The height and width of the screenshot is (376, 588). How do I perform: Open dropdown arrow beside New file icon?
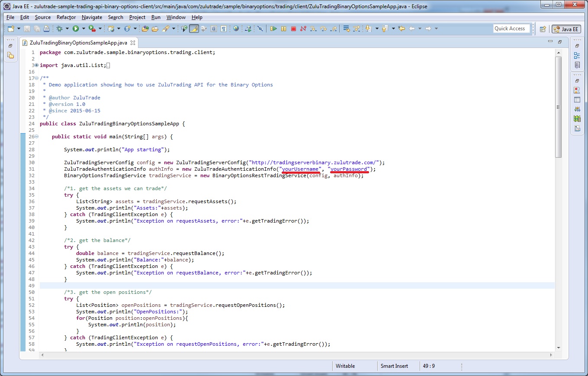[x=19, y=29]
